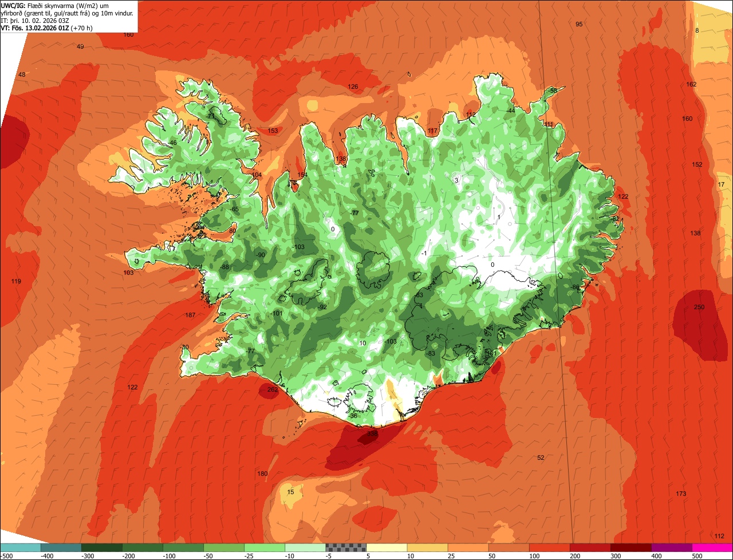Pick the light orange 25 to 50 legend swatch

pos(467,547)
